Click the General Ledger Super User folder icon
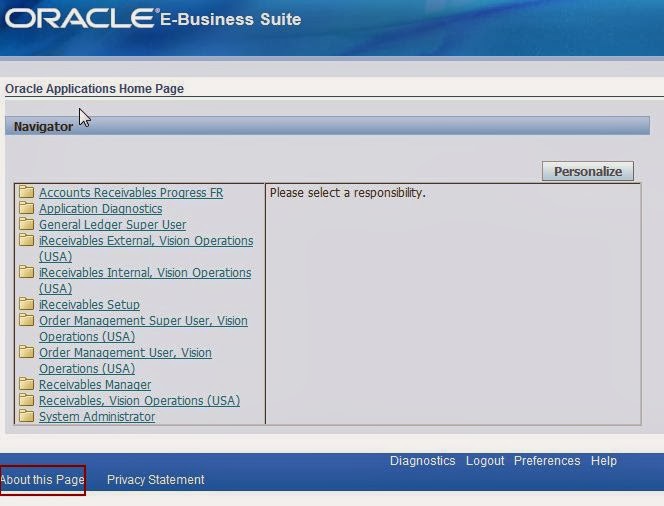 26,224
